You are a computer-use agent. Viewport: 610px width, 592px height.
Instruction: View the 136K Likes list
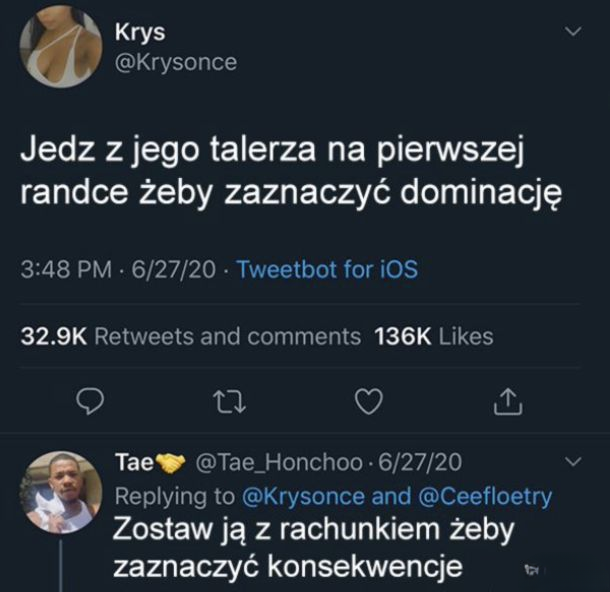click(433, 337)
